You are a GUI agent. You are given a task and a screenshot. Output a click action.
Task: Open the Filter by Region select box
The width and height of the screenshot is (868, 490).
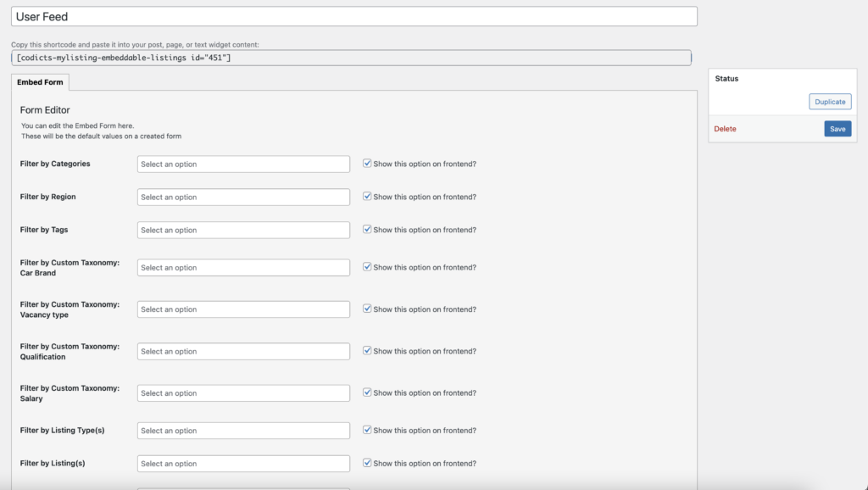243,198
